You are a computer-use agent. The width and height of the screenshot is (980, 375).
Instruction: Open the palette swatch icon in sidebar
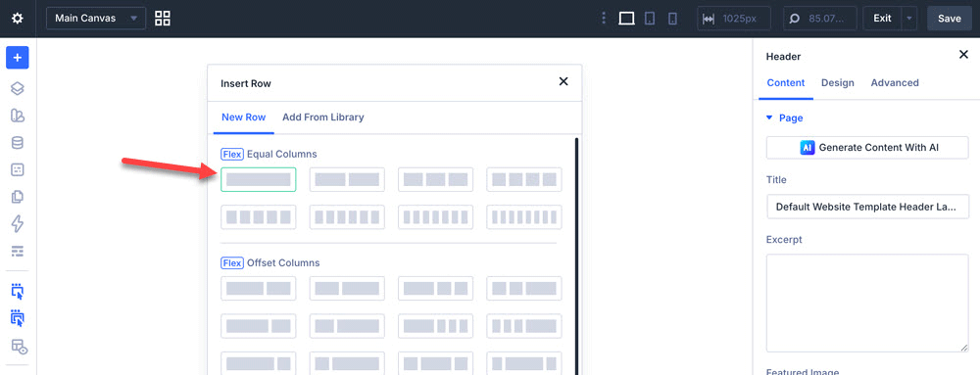coord(18,116)
